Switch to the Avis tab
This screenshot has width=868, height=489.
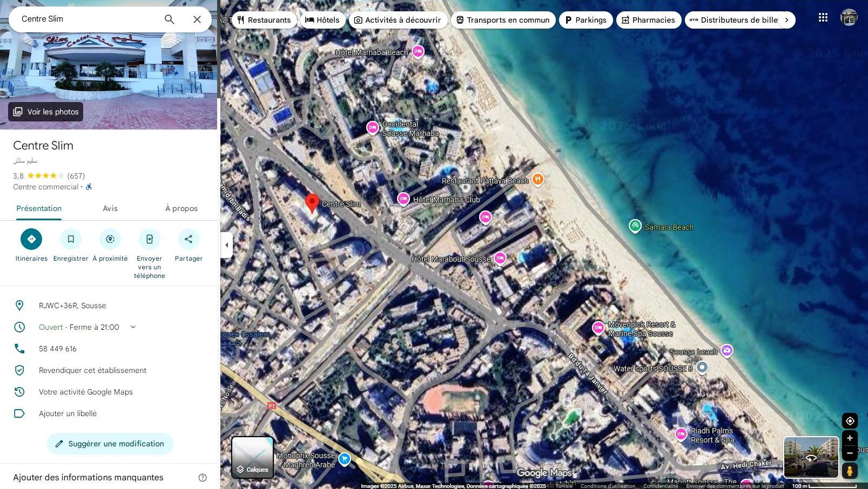(110, 208)
